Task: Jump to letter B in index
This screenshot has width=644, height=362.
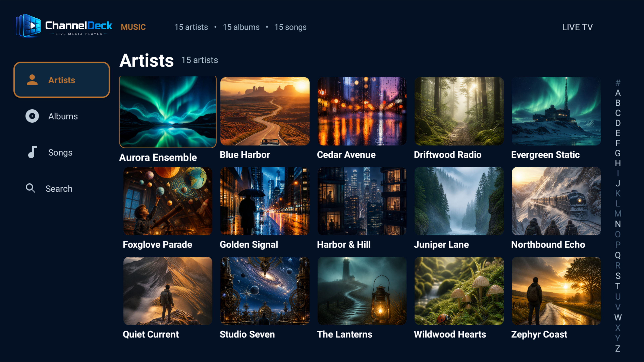Action: pos(618,103)
